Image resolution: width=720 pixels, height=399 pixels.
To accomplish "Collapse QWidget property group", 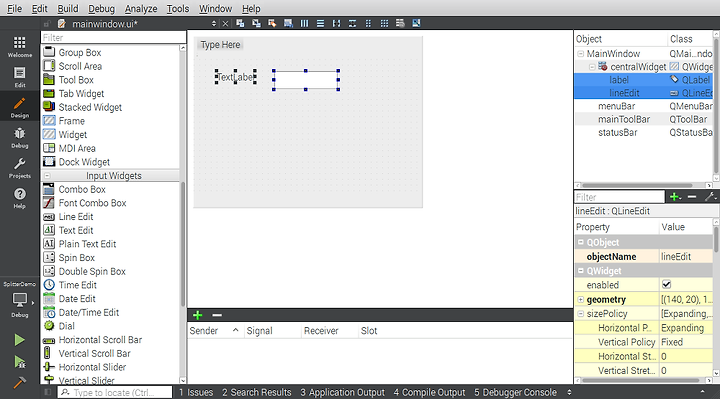I will pyautogui.click(x=580, y=271).
